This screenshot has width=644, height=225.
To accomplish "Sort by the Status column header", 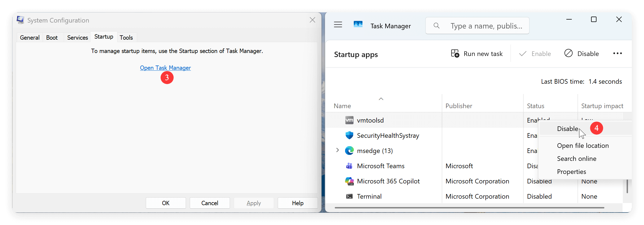I will point(536,106).
